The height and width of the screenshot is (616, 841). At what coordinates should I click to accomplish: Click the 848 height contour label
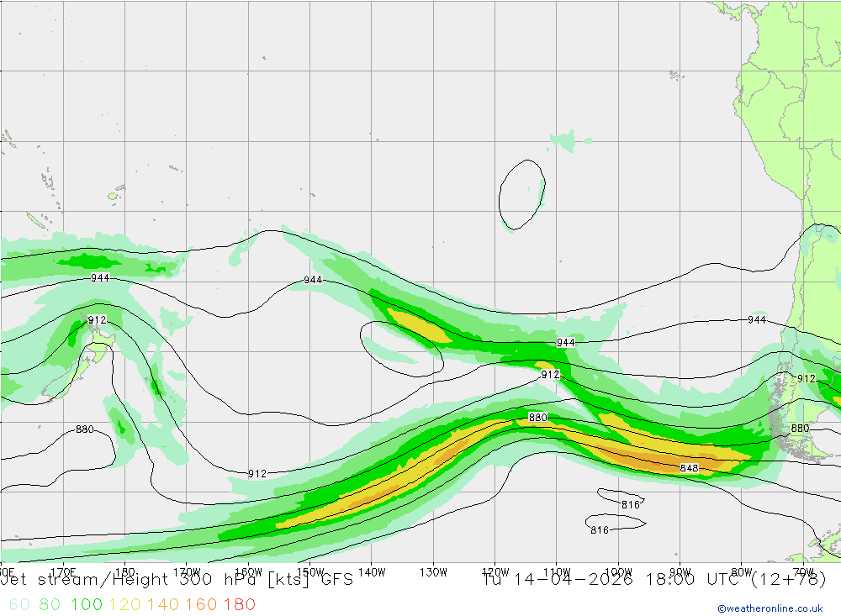coord(690,468)
